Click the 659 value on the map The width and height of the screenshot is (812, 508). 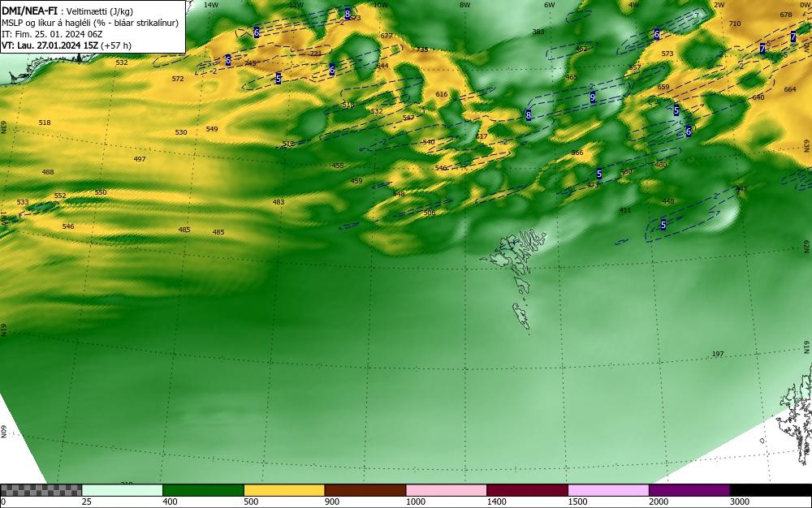pyautogui.click(x=663, y=87)
